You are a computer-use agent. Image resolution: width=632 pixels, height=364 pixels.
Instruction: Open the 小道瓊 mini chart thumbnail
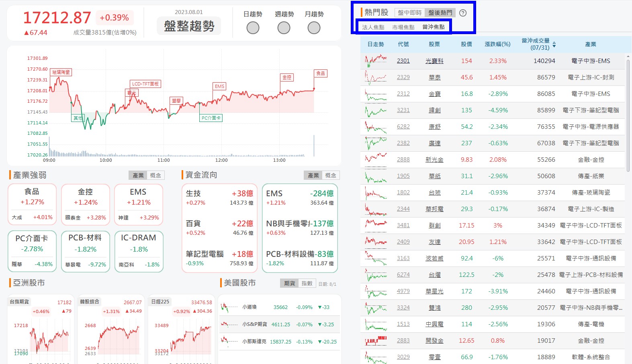(x=229, y=307)
